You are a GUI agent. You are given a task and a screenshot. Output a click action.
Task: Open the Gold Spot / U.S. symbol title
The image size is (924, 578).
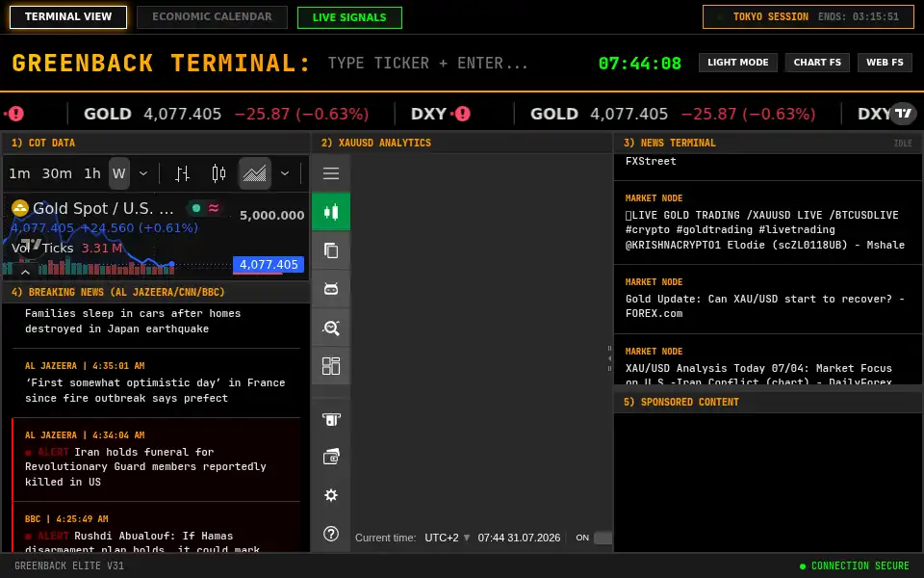pos(103,208)
